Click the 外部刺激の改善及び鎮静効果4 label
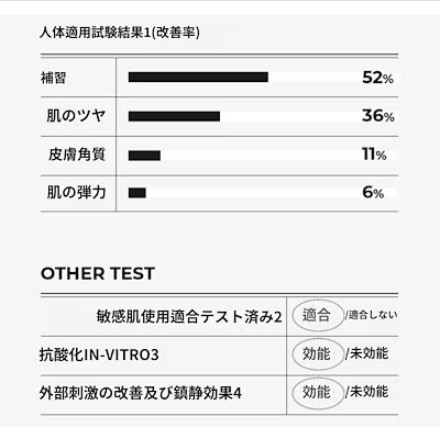The width and height of the screenshot is (440, 441). tap(140, 393)
